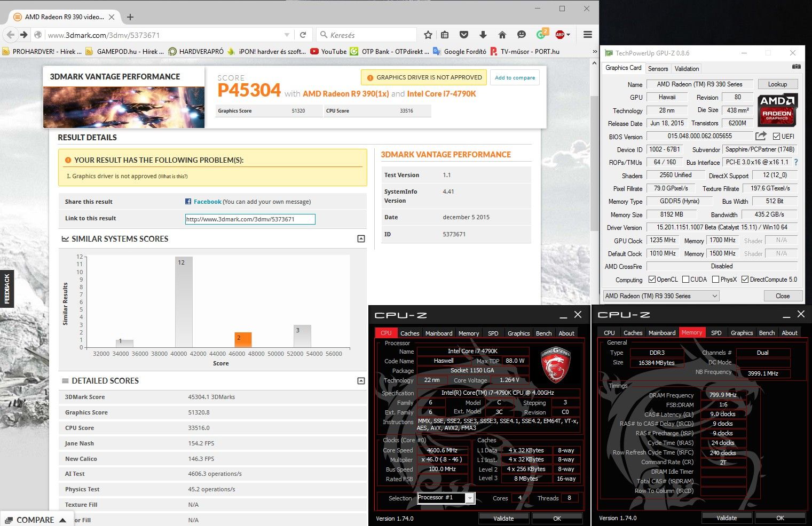Screen dimensions: 812x526
Task: Take GPU-Z screenshot with camera icon
Action: pos(796,67)
